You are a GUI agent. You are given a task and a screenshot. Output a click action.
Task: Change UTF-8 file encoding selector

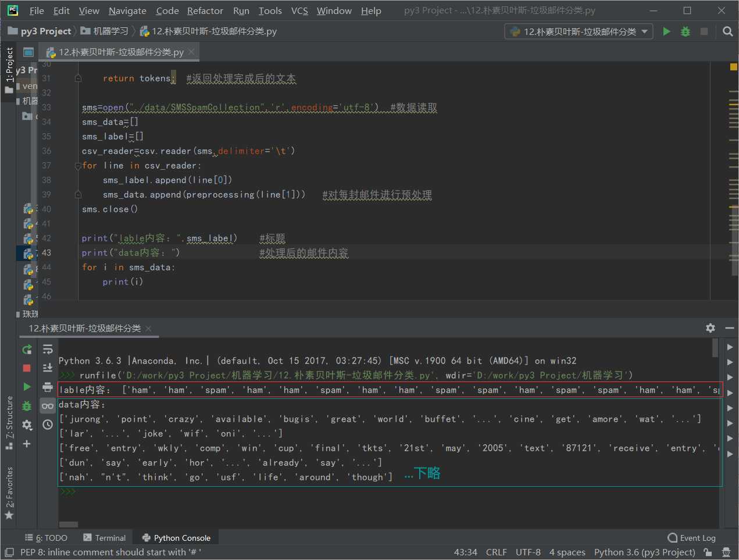coord(527,552)
